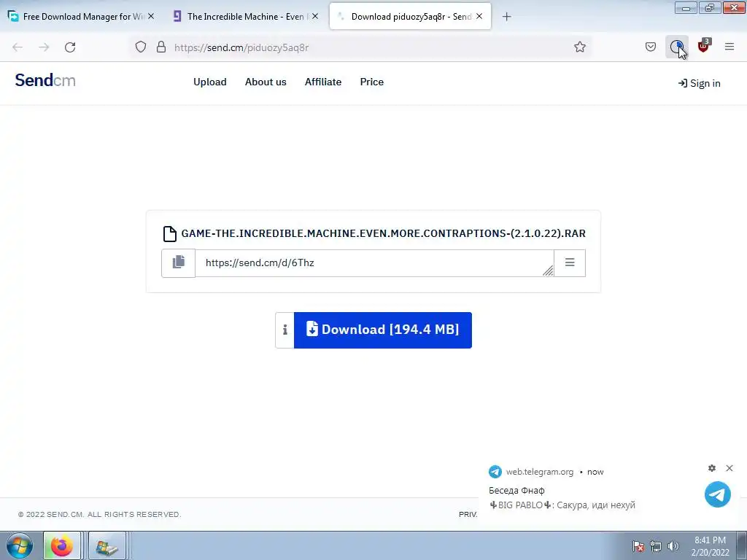Click the RAR file name text
The image size is (747, 560).
383,233
